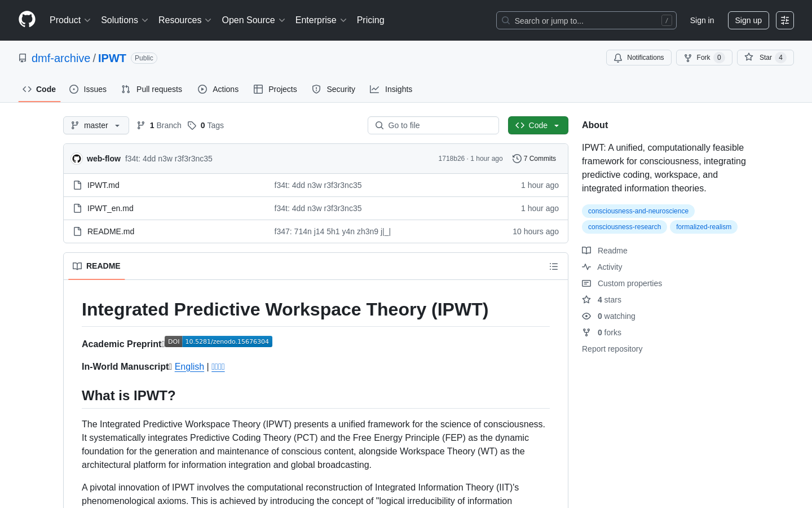This screenshot has width=812, height=508.
Task: Open the README.md row commit message
Action: [x=332, y=231]
